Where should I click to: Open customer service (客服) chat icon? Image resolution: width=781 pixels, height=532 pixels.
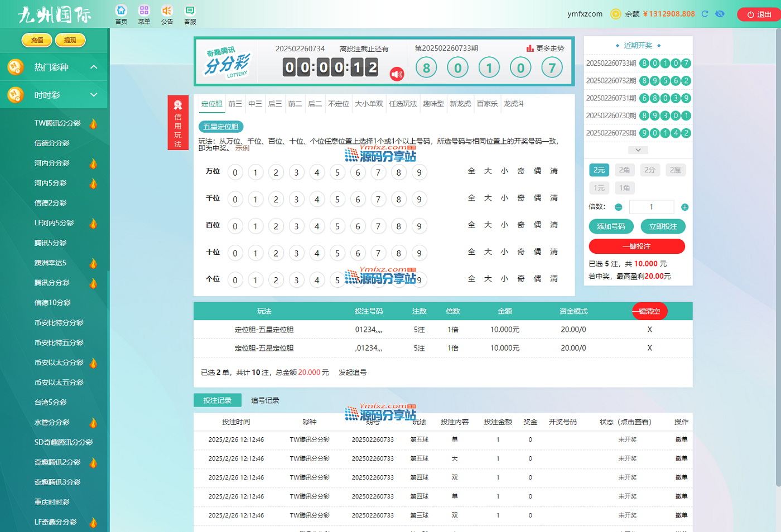pos(190,11)
